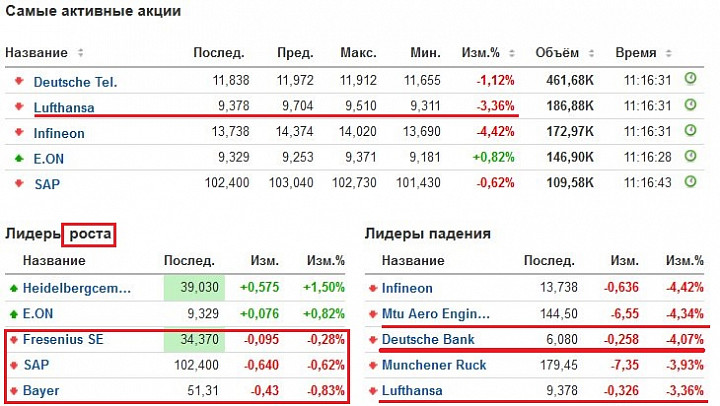Sort active stocks by Название column arrows
The image size is (720, 406).
[x=80, y=53]
